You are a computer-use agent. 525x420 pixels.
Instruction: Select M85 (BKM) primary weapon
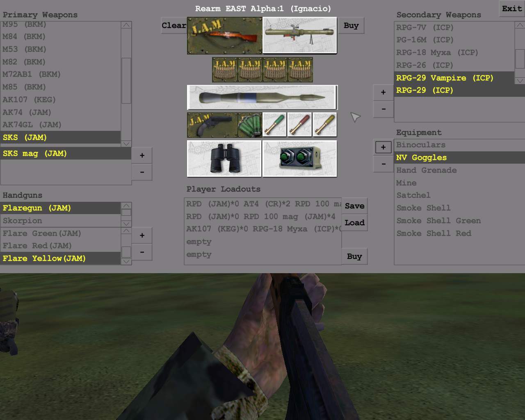click(61, 87)
